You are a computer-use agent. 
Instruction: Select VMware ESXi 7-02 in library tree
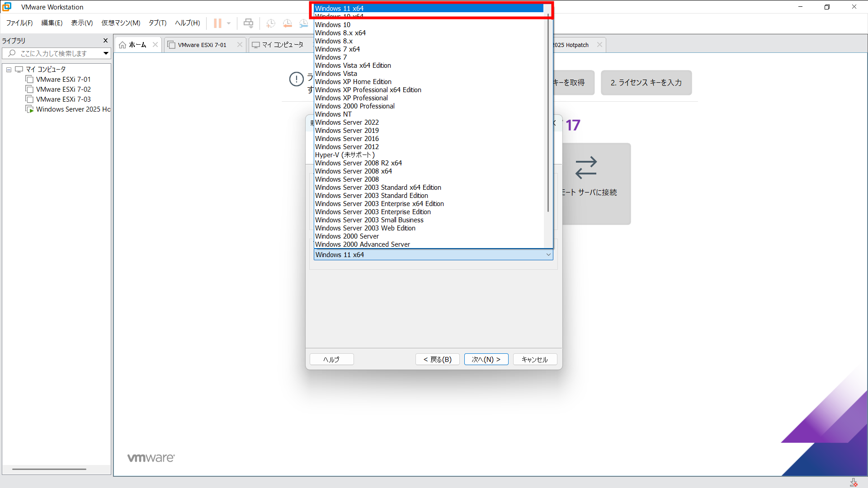click(x=63, y=89)
